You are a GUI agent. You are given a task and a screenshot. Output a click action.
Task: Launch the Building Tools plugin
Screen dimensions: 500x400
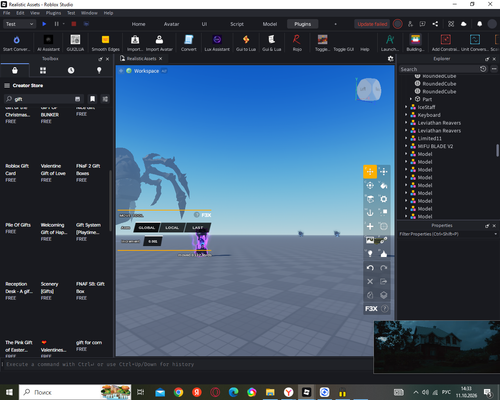415,43
